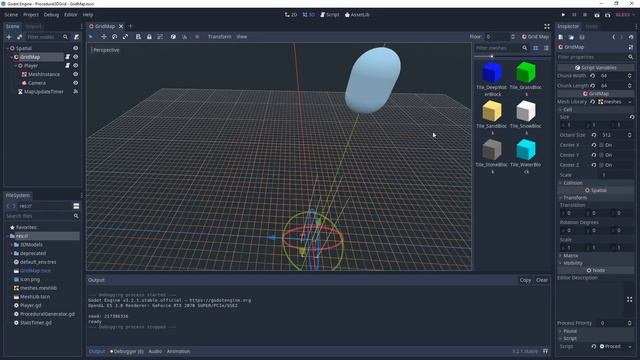Hide the Spatial node
Viewport: 640px width, 360px height.
tap(76, 48)
